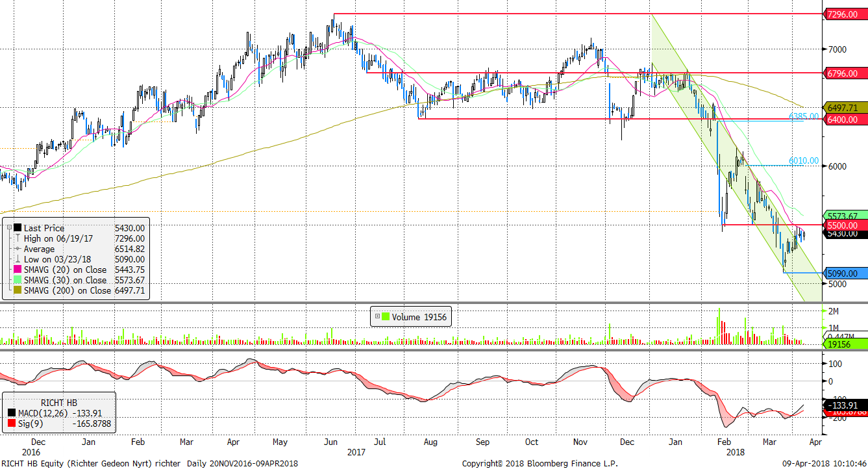The height and width of the screenshot is (469, 868).
Task: Click the Average legend label
Action: (x=38, y=249)
